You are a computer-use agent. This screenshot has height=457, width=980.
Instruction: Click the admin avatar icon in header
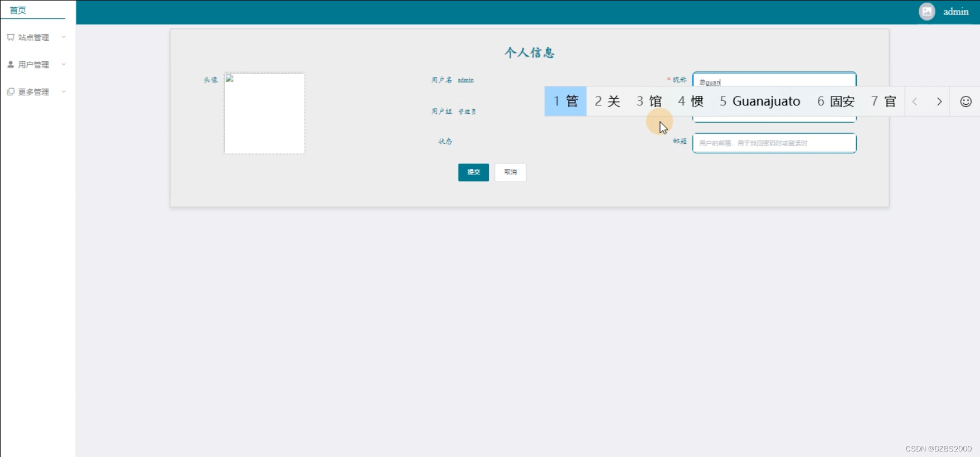tap(926, 12)
